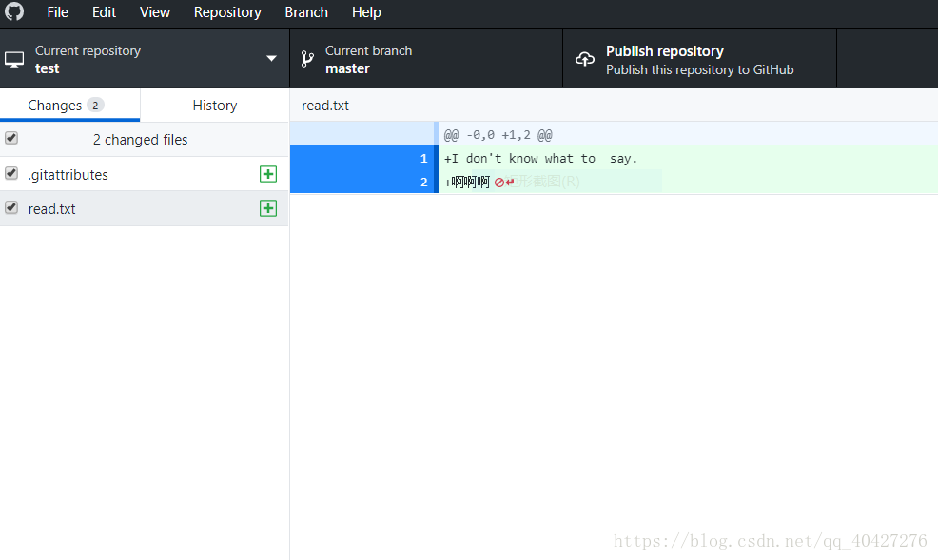Screen dimensions: 938x560
Task: Click the GitHub Octocat logo icon
Action: click(x=13, y=11)
